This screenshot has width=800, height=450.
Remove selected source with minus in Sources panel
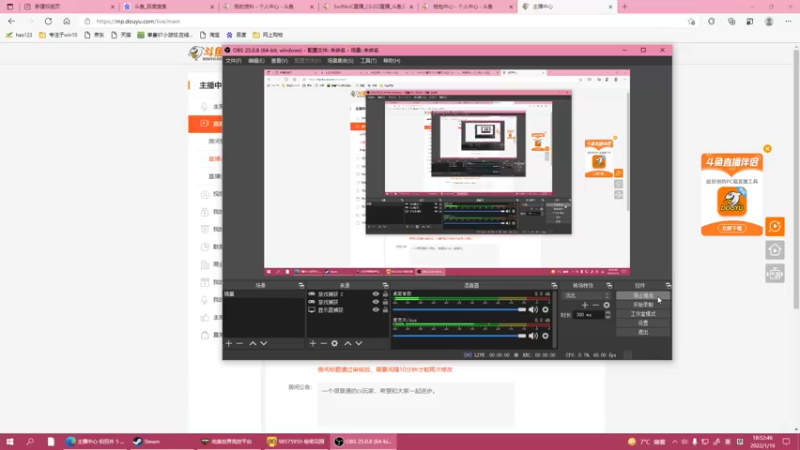[323, 343]
